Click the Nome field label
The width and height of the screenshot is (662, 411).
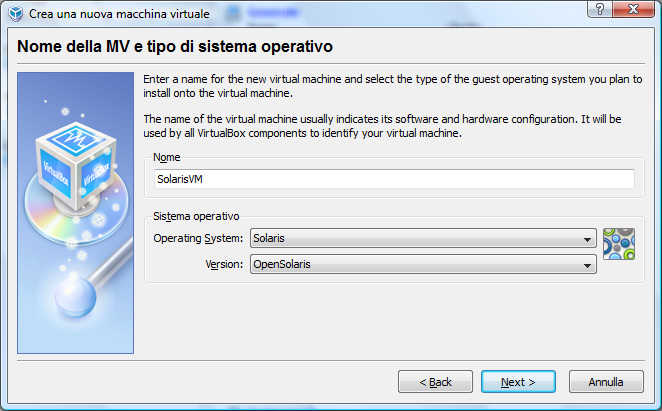(166, 157)
